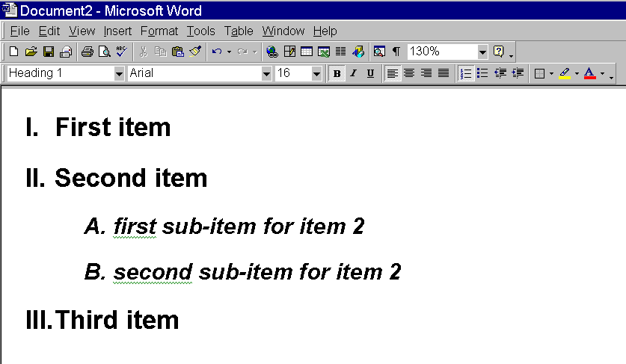
Task: Show the Drawing toolbar
Action: coord(358,52)
